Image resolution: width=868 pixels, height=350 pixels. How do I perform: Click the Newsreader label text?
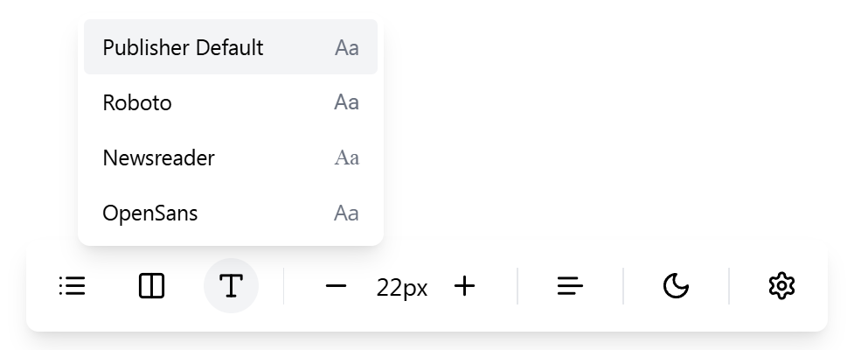click(159, 158)
